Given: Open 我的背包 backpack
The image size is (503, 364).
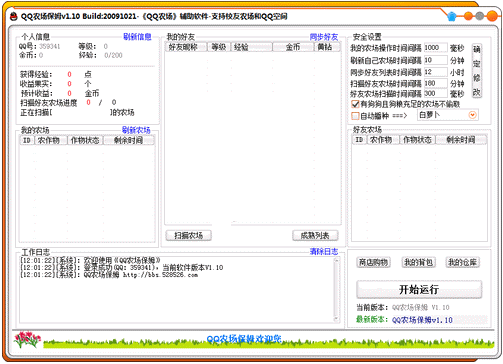Looking at the screenshot, I should [x=418, y=262].
